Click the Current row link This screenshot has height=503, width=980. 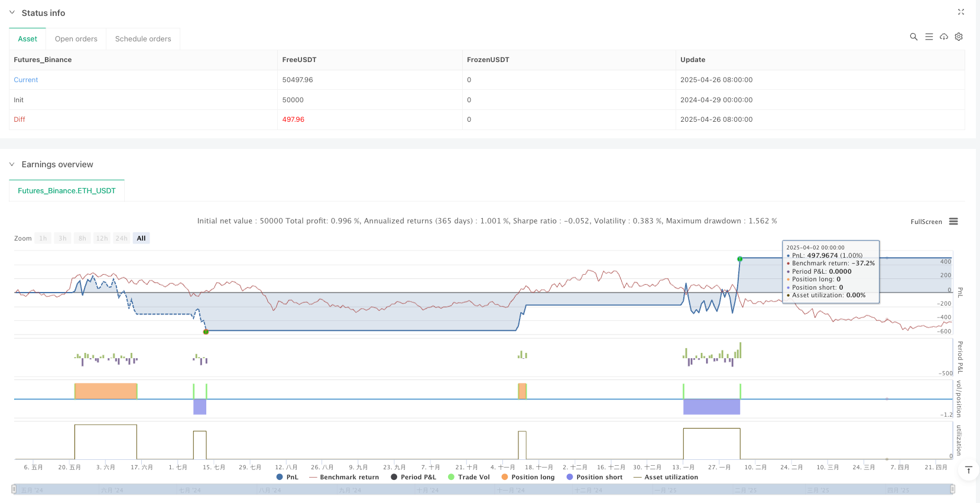[x=26, y=80]
